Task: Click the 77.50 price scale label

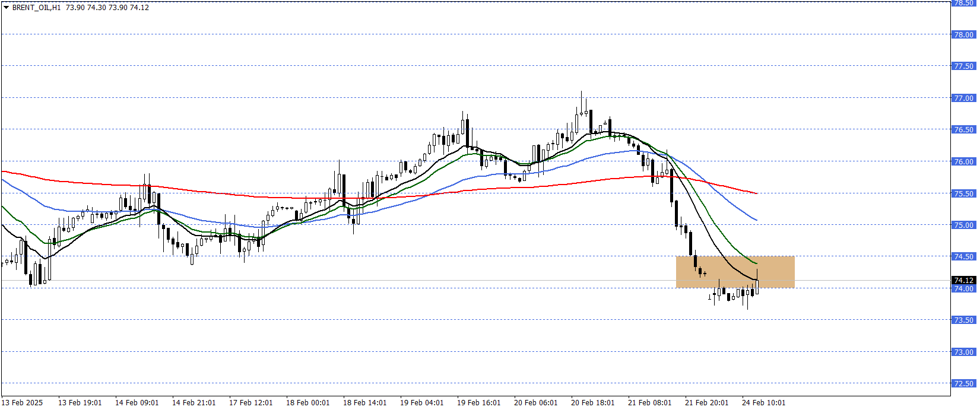Action: pos(963,66)
